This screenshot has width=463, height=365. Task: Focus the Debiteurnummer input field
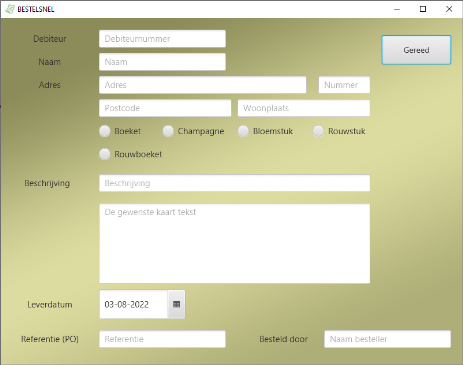(x=162, y=39)
